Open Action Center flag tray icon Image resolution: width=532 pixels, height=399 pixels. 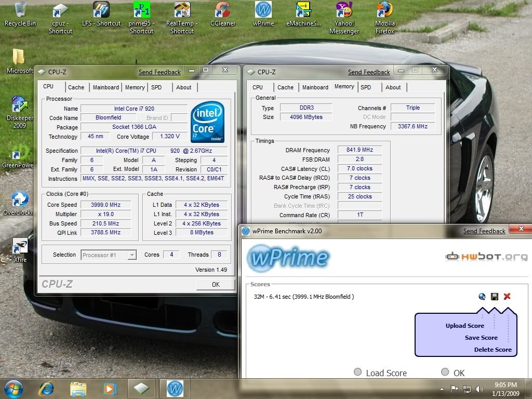(x=454, y=389)
